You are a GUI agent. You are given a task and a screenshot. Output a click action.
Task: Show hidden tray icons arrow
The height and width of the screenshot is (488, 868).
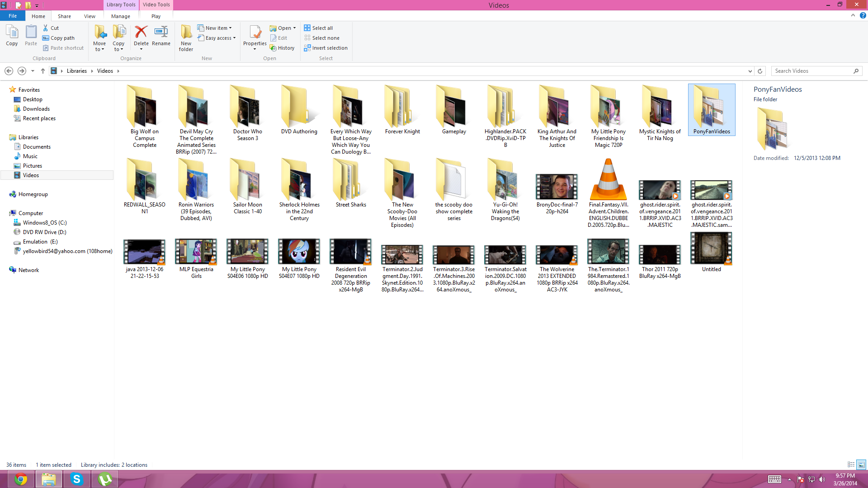pyautogui.click(x=789, y=479)
